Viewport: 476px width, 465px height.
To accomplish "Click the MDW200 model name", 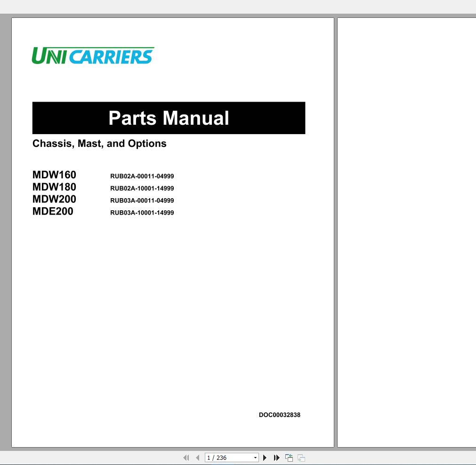I will coord(54,199).
